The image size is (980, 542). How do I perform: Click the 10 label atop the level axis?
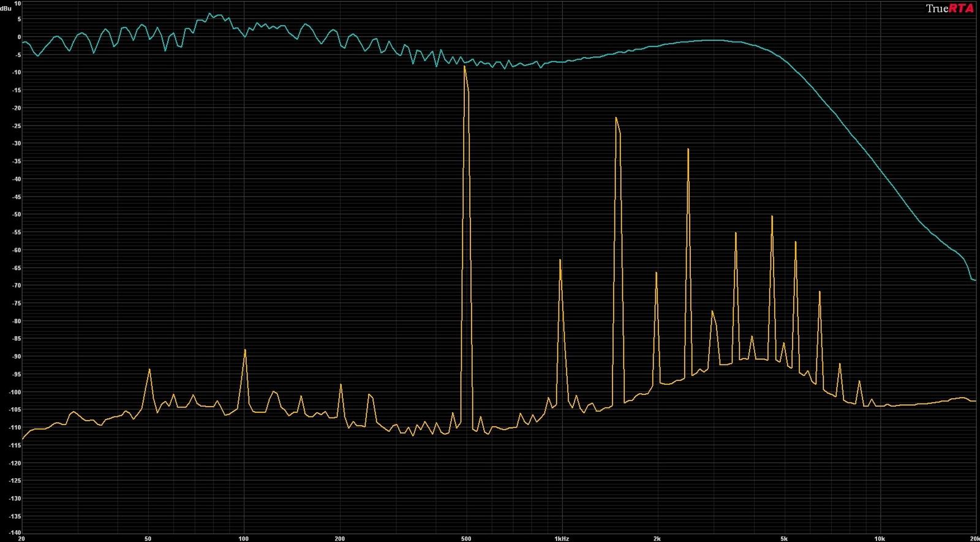pyautogui.click(x=18, y=3)
